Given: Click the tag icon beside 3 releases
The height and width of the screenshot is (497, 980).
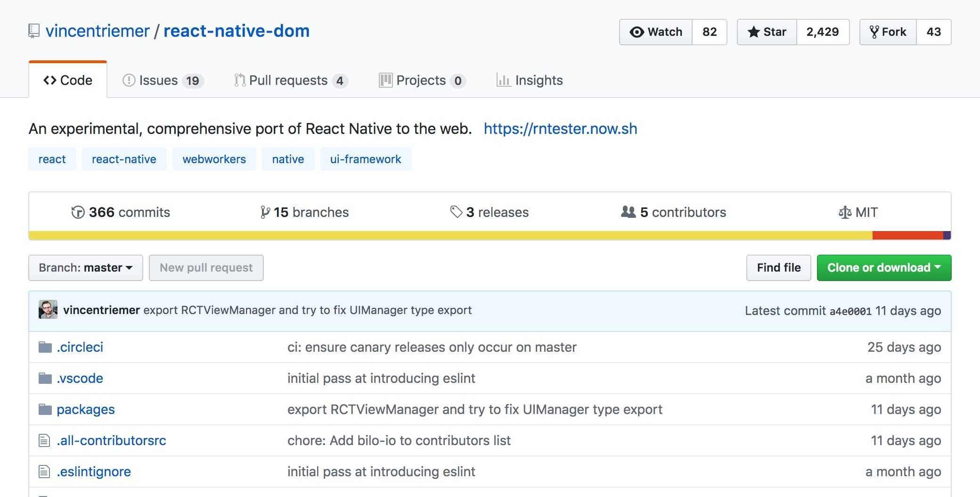Looking at the screenshot, I should (456, 212).
